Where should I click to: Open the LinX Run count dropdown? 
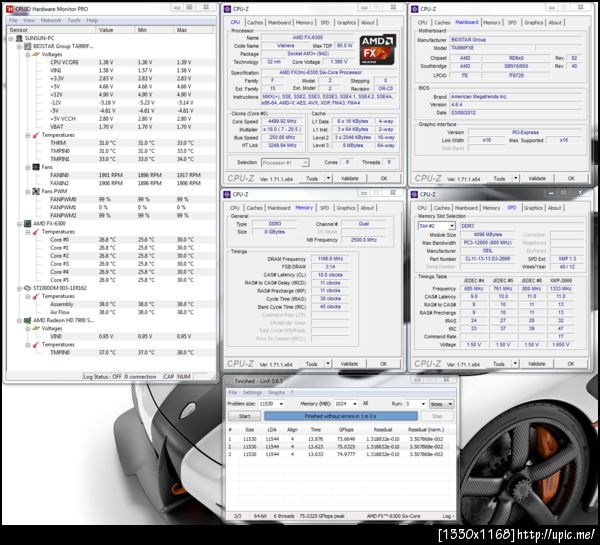[423, 404]
